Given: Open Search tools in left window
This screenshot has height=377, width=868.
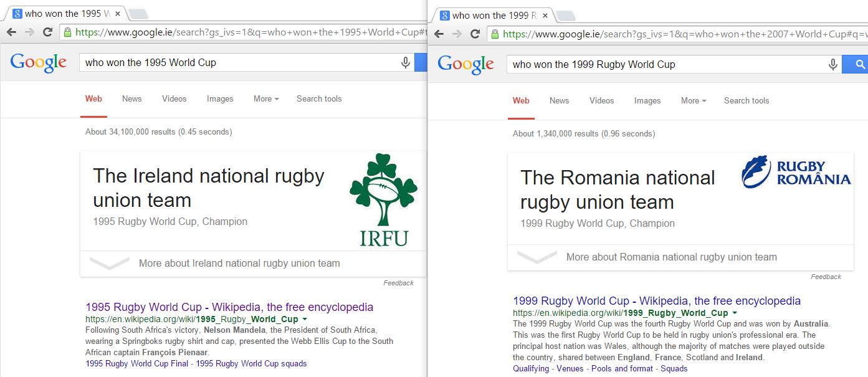Looking at the screenshot, I should [x=319, y=98].
